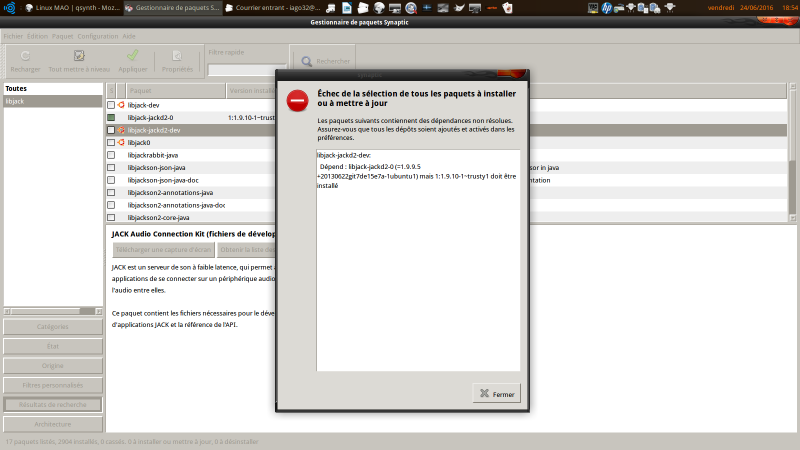Tick the checkbox for libjackson2-annotations-java
The height and width of the screenshot is (450, 800).
coord(111,193)
